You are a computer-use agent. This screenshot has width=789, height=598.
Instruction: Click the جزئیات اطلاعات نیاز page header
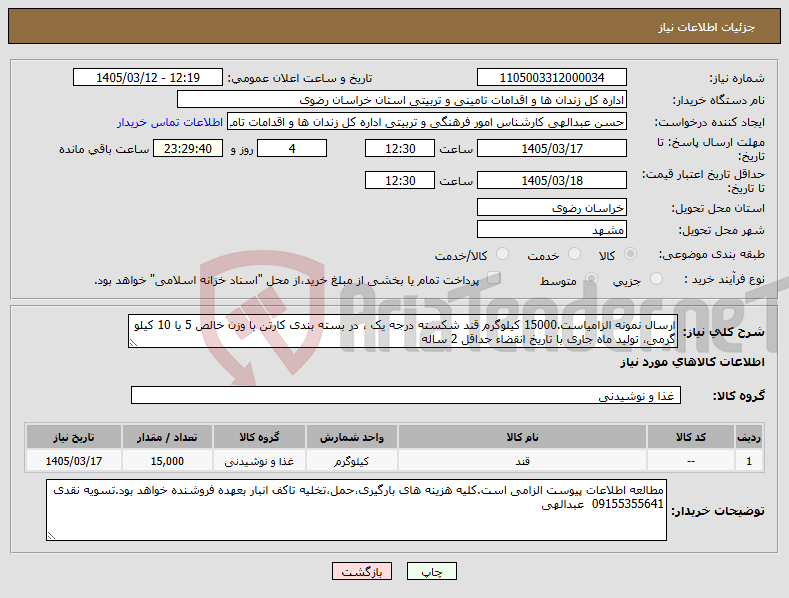point(706,27)
